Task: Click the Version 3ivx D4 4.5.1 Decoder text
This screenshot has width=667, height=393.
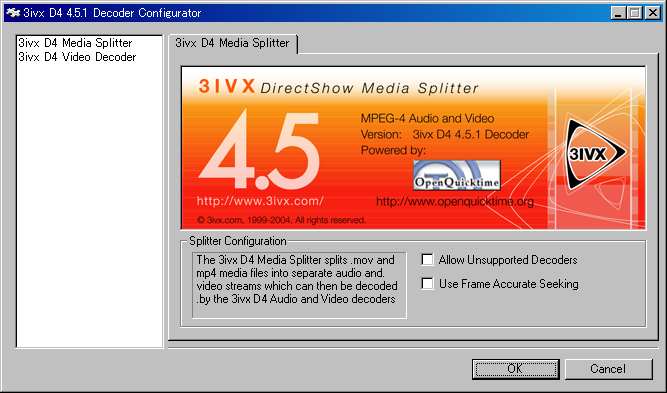Action: 445,134
